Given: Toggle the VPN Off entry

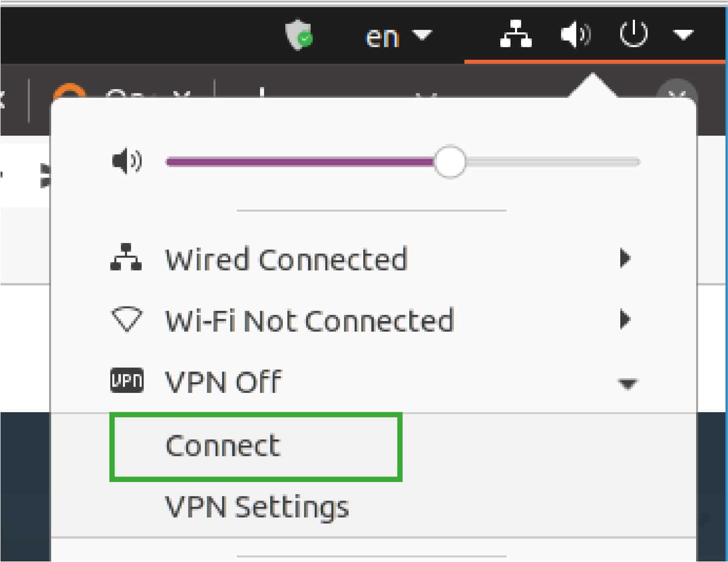Looking at the screenshot, I should [223, 381].
